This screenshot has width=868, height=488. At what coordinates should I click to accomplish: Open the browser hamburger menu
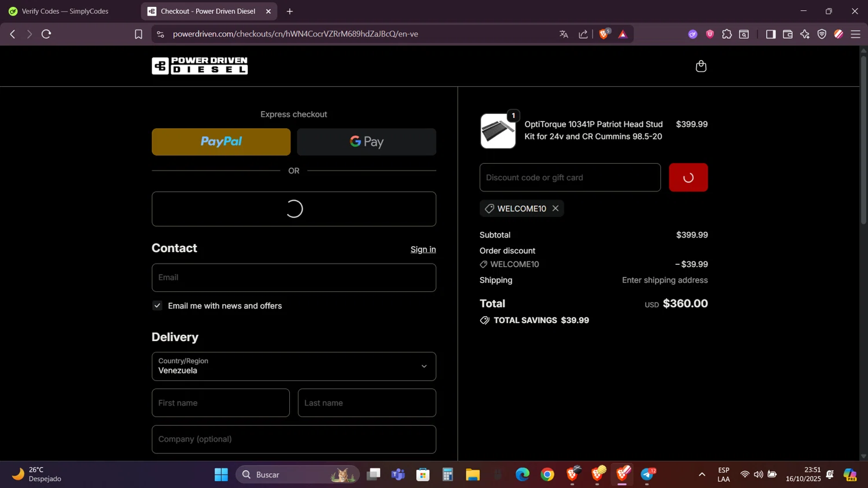[x=856, y=34]
